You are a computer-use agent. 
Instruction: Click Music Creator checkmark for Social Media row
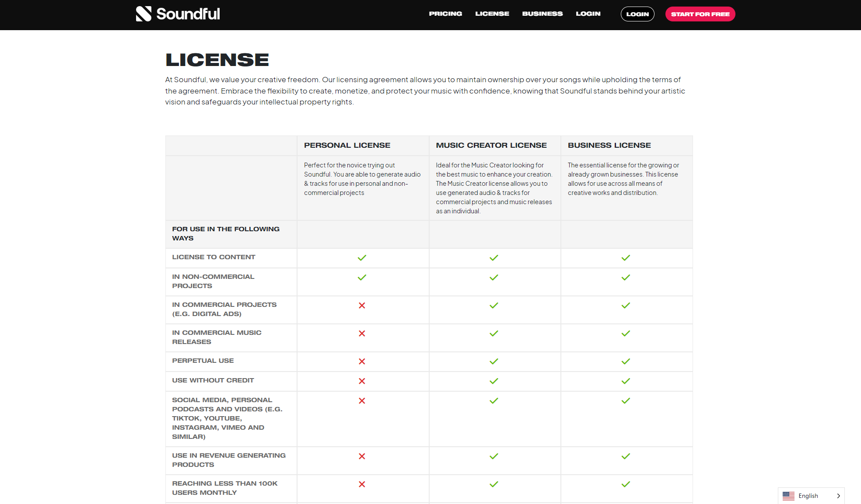(493, 401)
